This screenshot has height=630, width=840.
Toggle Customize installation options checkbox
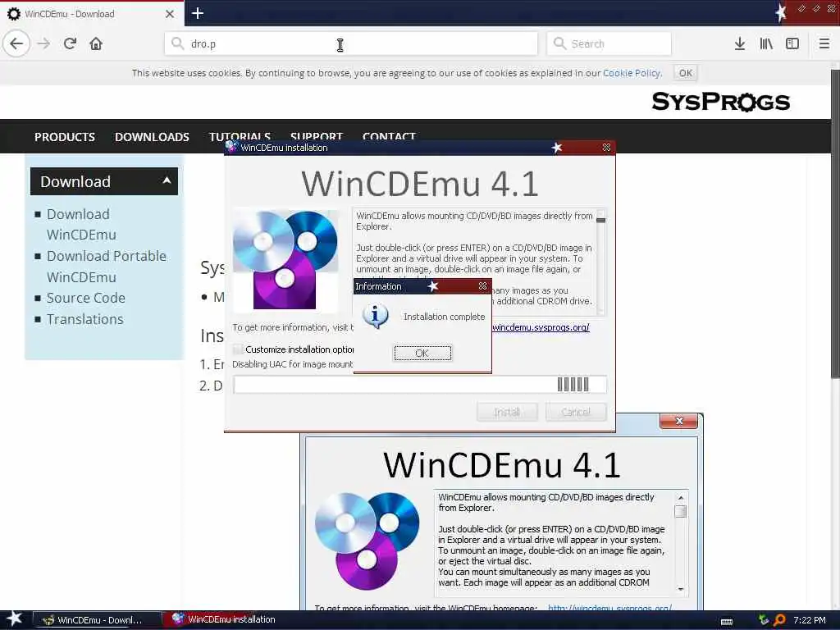pos(237,349)
